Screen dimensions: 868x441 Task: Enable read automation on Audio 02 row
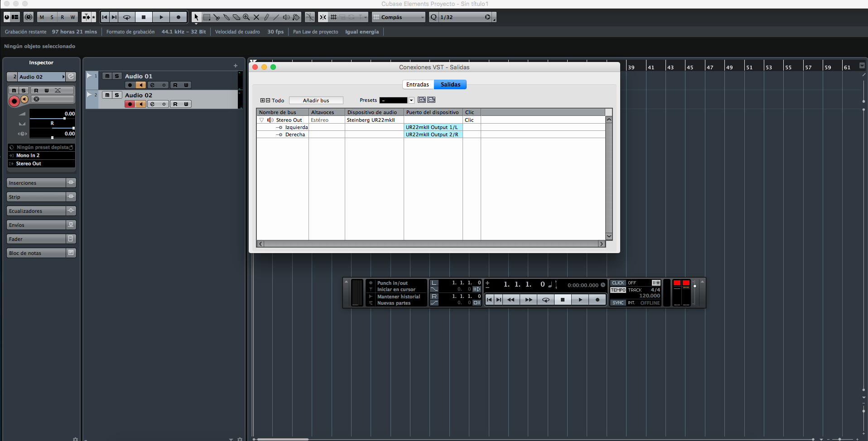click(x=175, y=104)
